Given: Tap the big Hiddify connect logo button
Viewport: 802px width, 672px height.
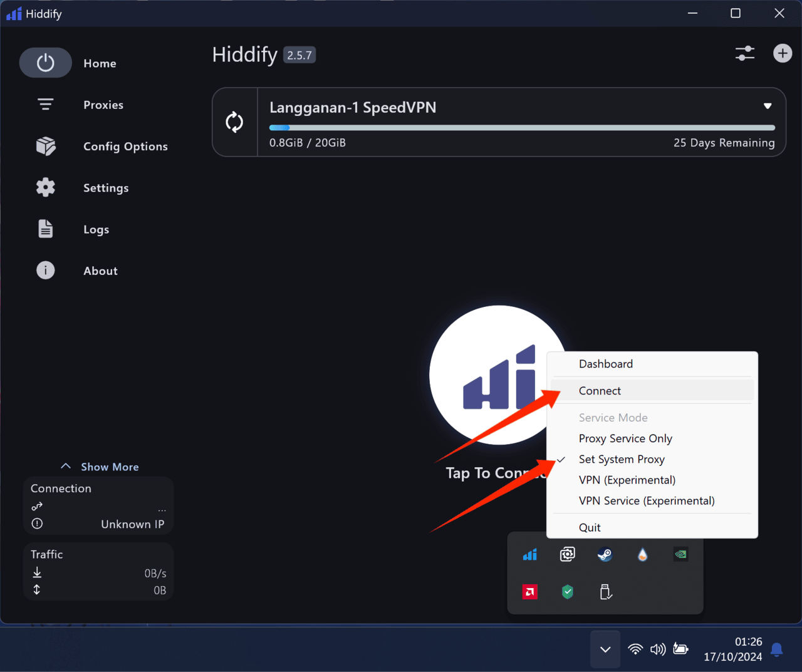Looking at the screenshot, I should (499, 375).
